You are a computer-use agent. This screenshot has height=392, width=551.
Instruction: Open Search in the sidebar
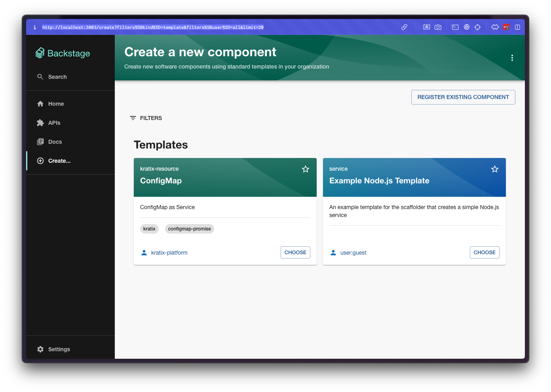coord(70,77)
